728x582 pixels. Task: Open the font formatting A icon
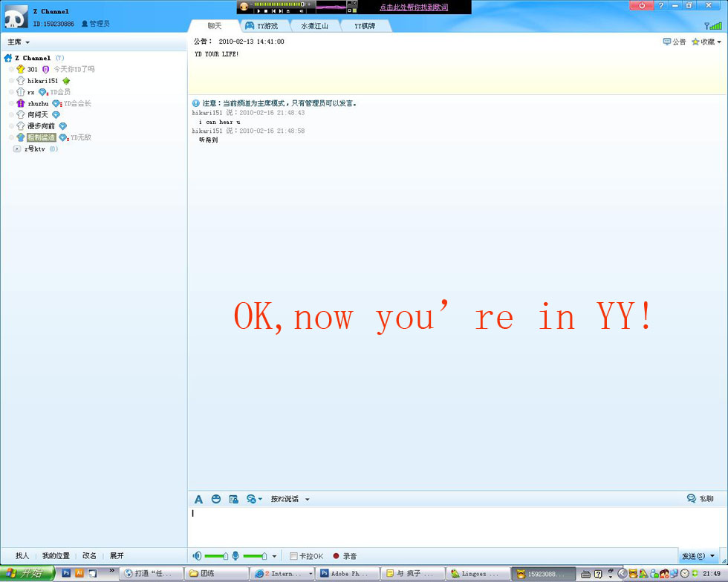pyautogui.click(x=199, y=499)
